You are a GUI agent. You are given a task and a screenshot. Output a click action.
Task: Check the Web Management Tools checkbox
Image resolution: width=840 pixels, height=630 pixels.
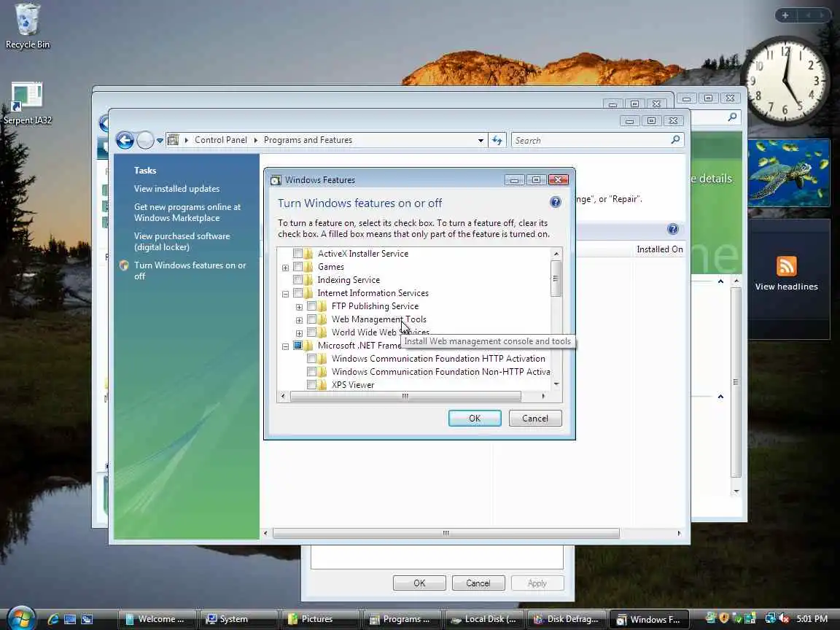312,319
